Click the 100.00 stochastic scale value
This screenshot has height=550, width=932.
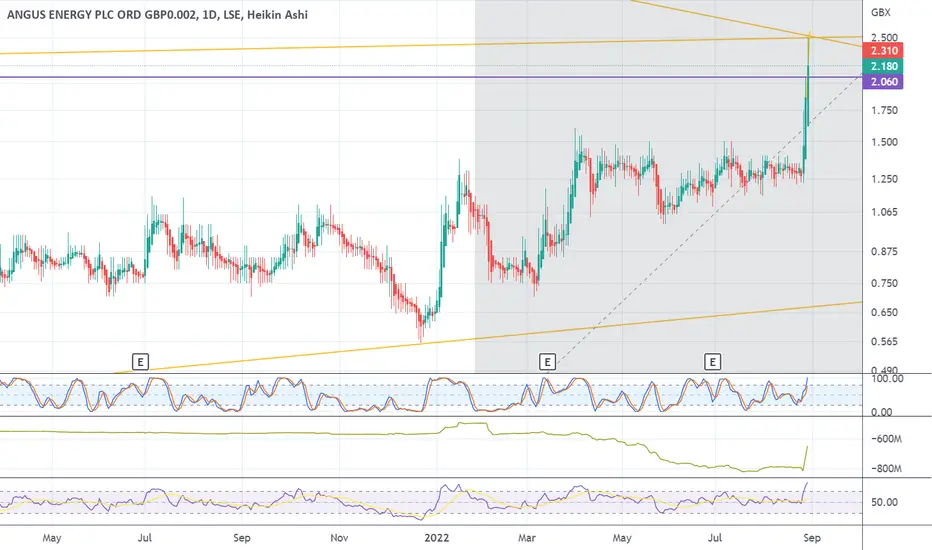coord(887,379)
